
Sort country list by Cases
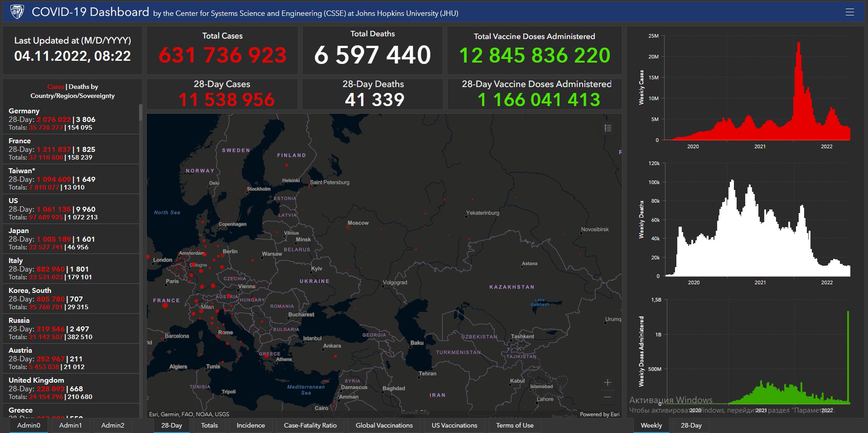coord(55,87)
